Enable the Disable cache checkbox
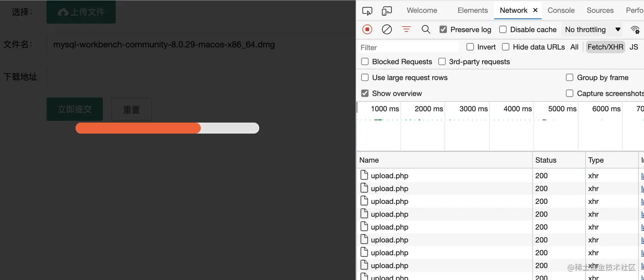The width and height of the screenshot is (644, 280). [x=503, y=29]
